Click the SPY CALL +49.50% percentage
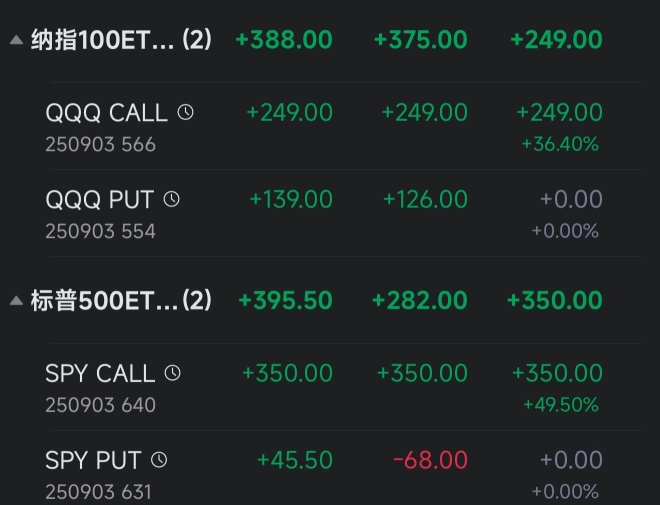Viewport: 660px width, 505px height. (560, 405)
